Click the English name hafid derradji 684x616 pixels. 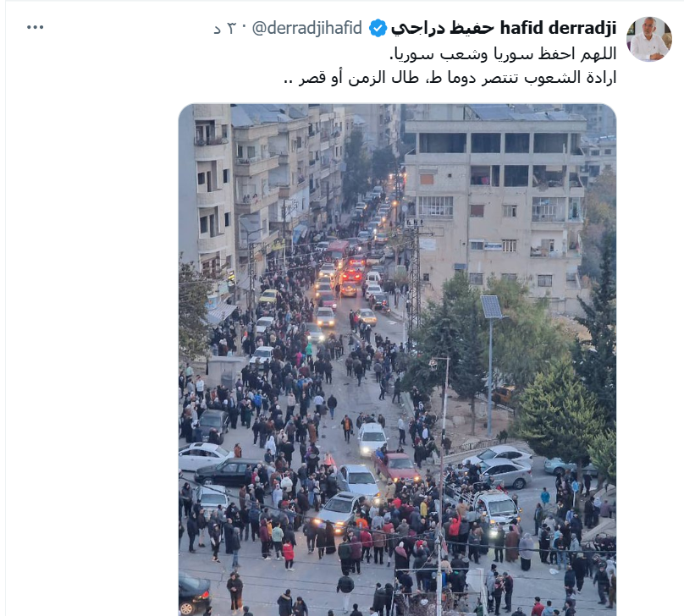558,28
